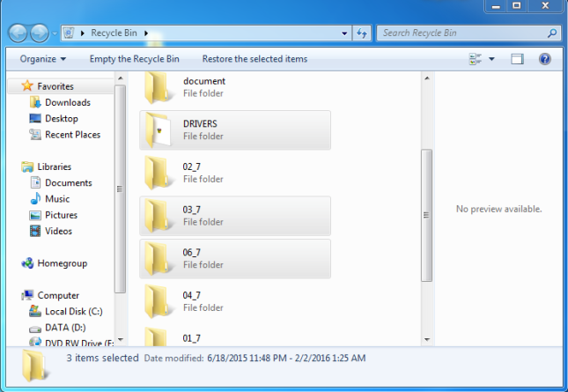
Task: Open the view options dropdown arrow
Action: 491,59
